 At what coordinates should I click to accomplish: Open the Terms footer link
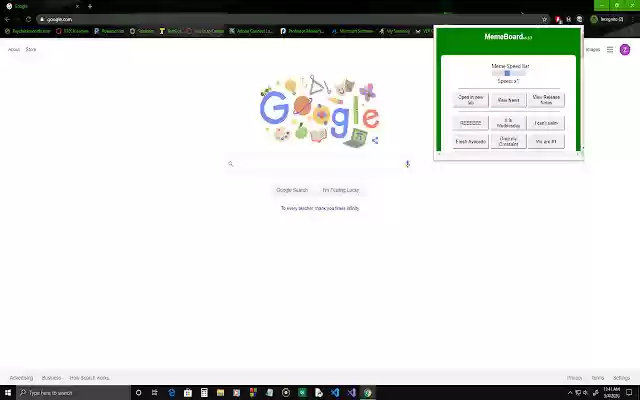point(598,378)
